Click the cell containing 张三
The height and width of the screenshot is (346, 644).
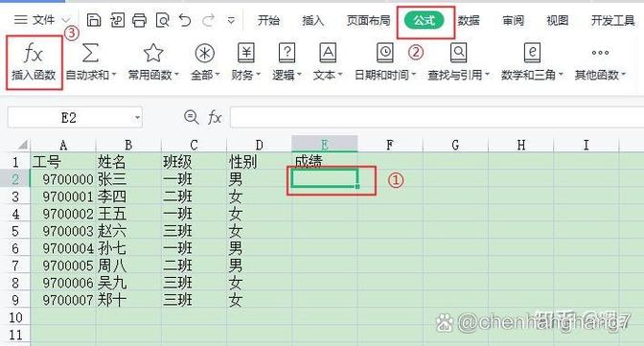pyautogui.click(x=128, y=179)
